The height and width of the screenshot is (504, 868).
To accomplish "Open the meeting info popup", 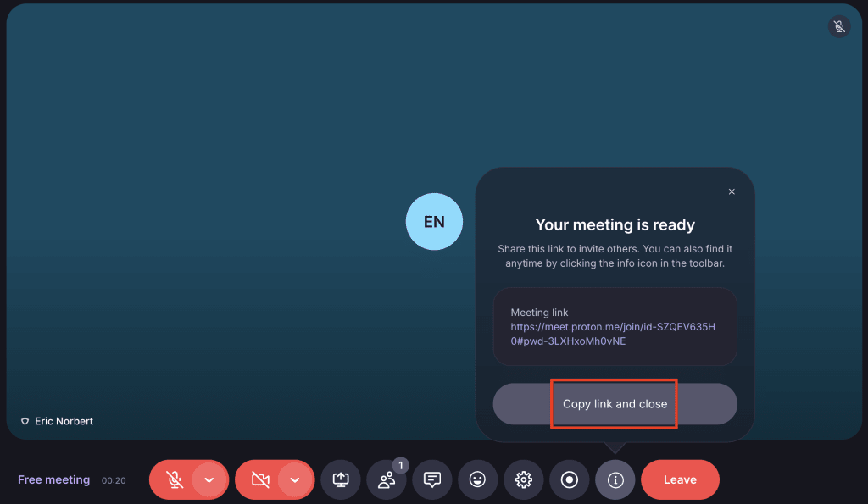I will 615,479.
